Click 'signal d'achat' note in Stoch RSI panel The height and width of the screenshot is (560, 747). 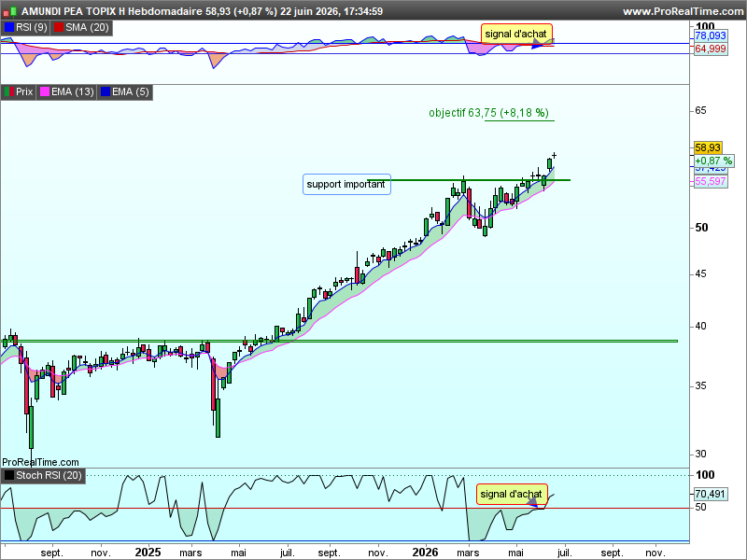point(512,495)
